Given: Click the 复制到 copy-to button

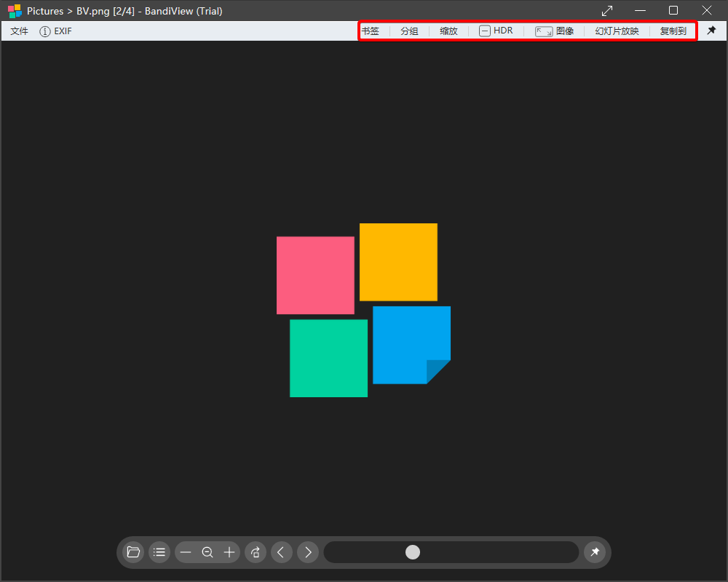Looking at the screenshot, I should coord(673,31).
